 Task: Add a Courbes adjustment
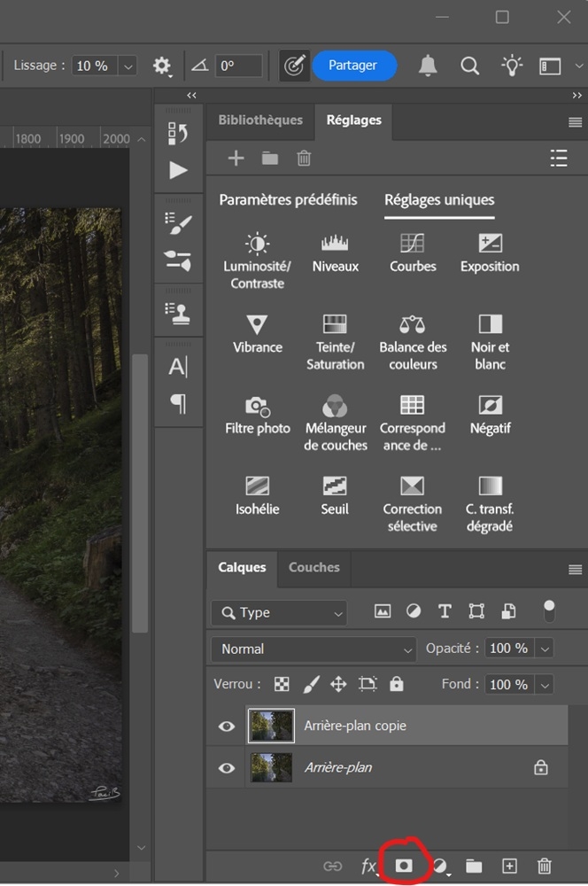[413, 253]
